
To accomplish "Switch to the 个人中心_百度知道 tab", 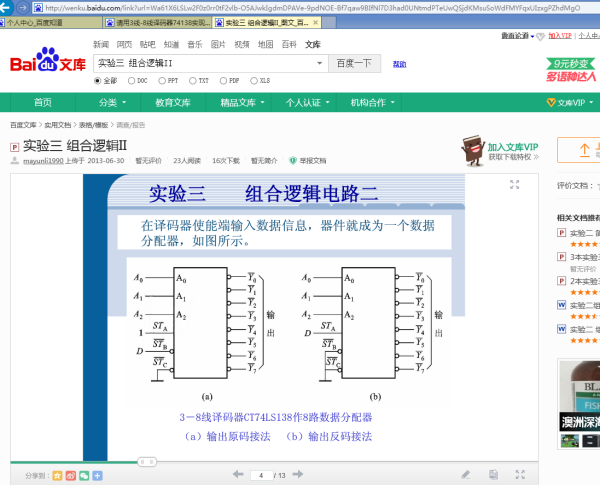I will click(51, 23).
